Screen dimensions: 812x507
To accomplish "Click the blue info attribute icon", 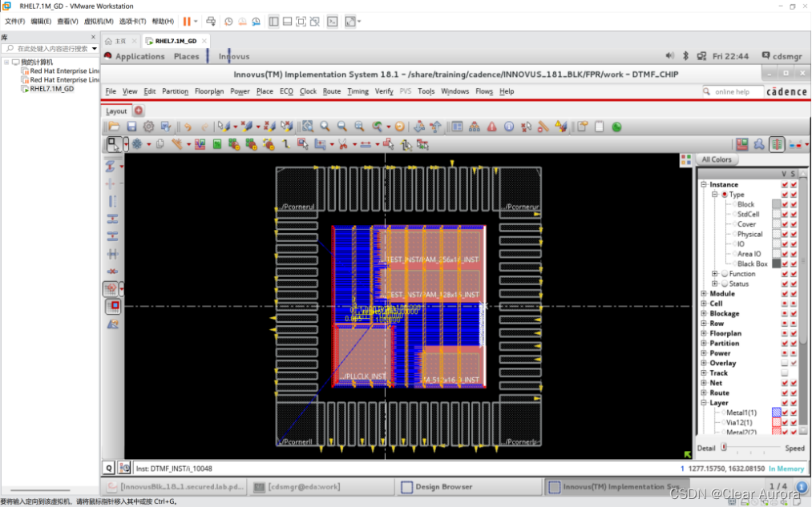I will [x=509, y=127].
